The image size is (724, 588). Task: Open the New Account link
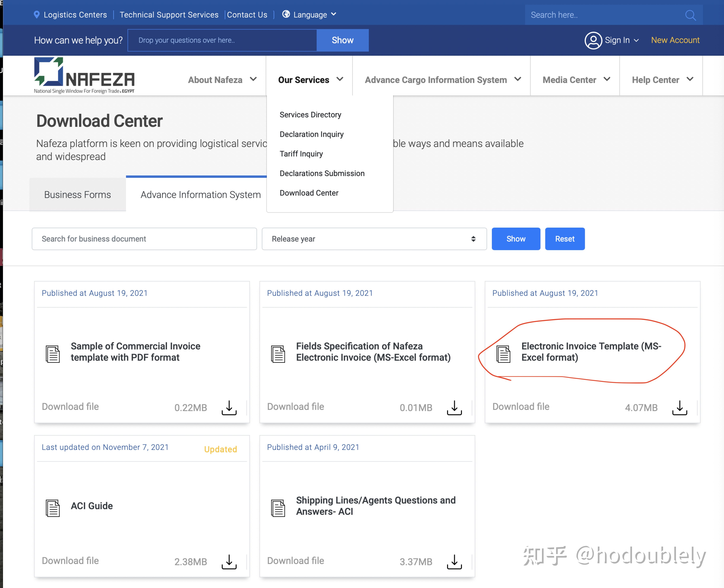click(x=675, y=40)
